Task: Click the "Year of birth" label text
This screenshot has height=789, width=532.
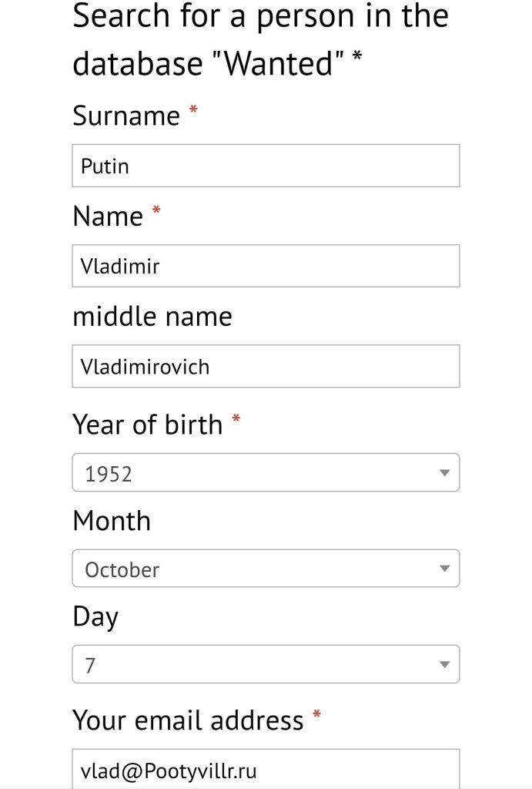Action: point(148,425)
